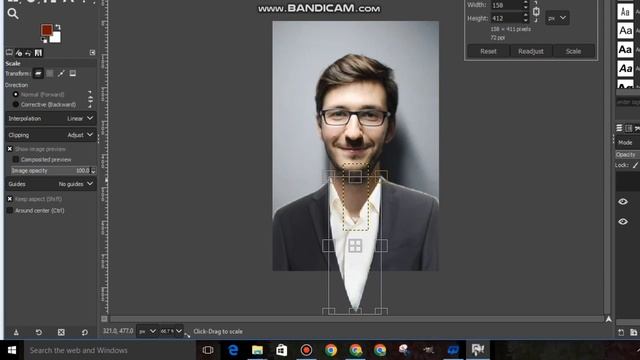Select the italic Aa font preview
640x360 pixels.
tap(625, 69)
